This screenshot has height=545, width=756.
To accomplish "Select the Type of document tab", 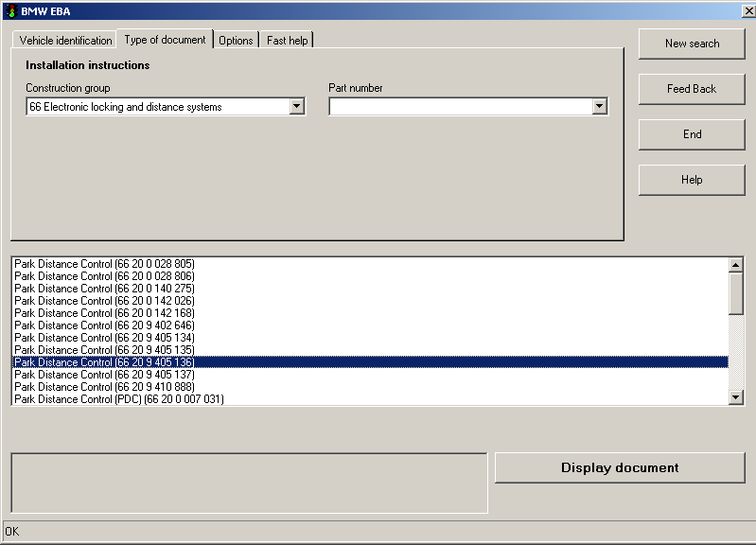I will click(165, 40).
